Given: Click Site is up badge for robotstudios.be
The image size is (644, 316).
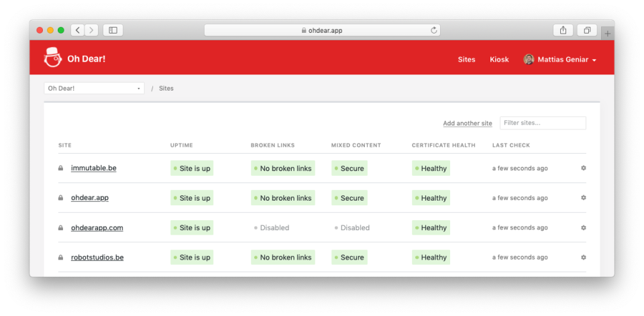Looking at the screenshot, I should tap(192, 257).
